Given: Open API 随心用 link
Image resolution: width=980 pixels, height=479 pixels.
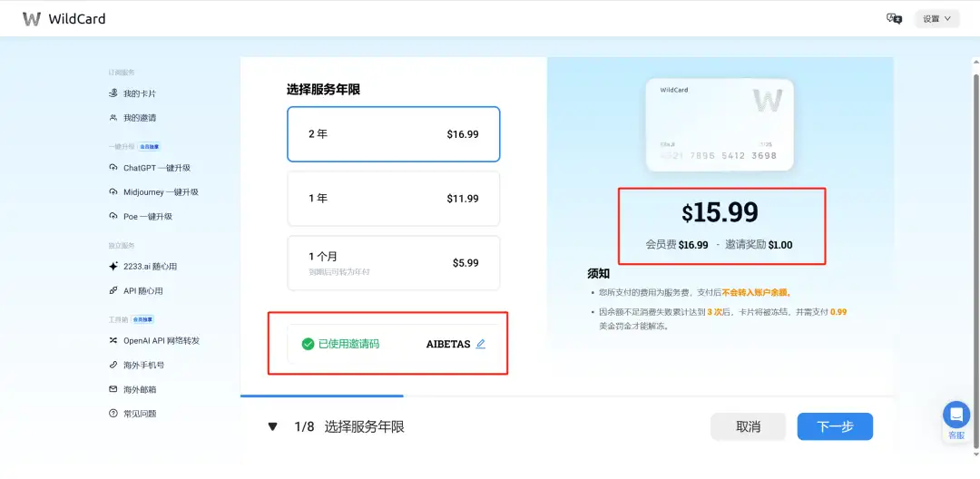Looking at the screenshot, I should pos(143,290).
